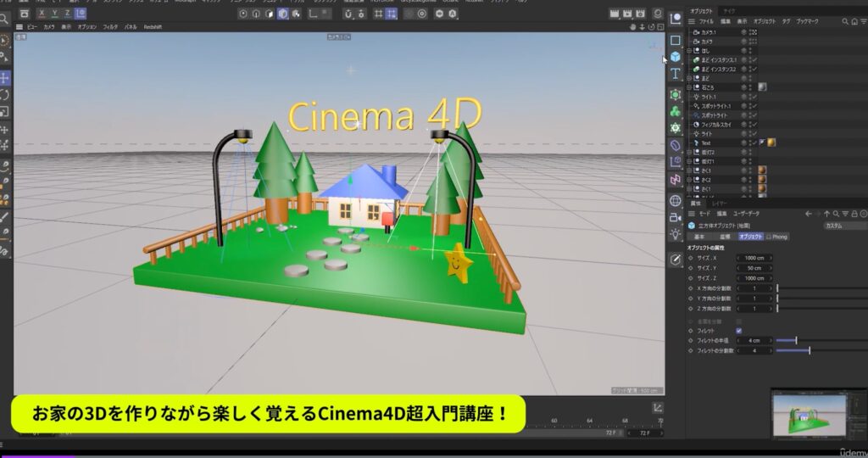Click the camera object icon

[x=676, y=217]
